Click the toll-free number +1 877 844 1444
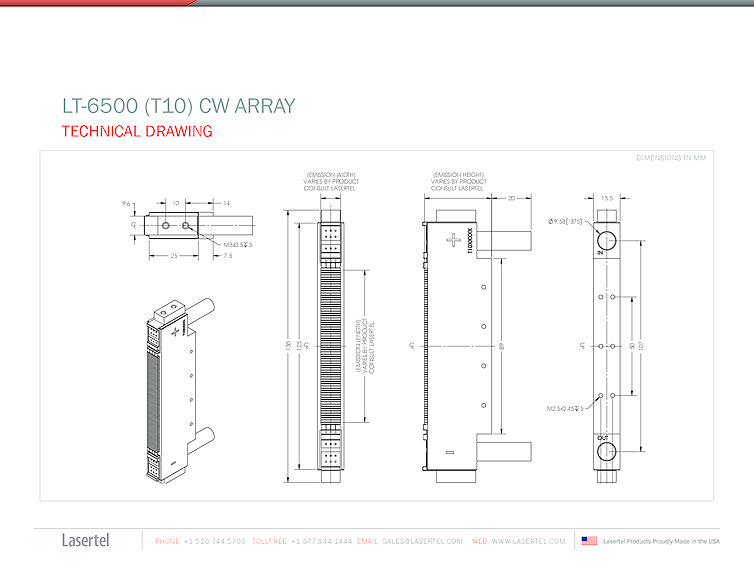This screenshot has height=566, width=754. (320, 541)
